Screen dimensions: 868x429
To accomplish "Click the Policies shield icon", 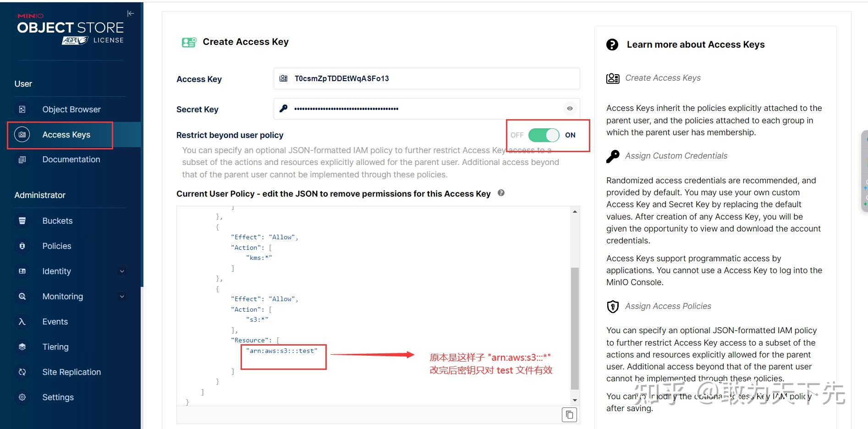I will [x=22, y=246].
